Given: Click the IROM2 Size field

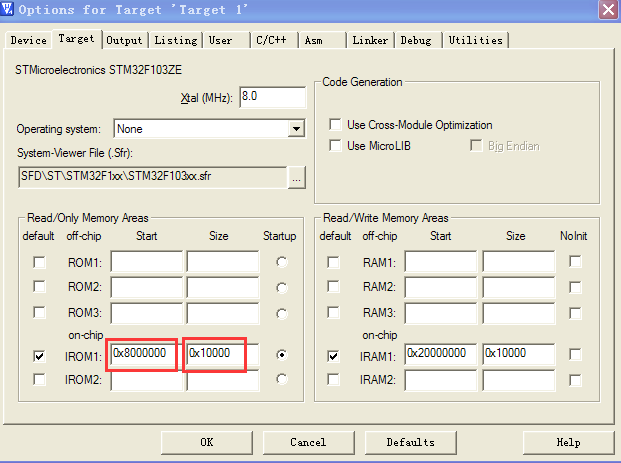Looking at the screenshot, I should pyautogui.click(x=223, y=381).
